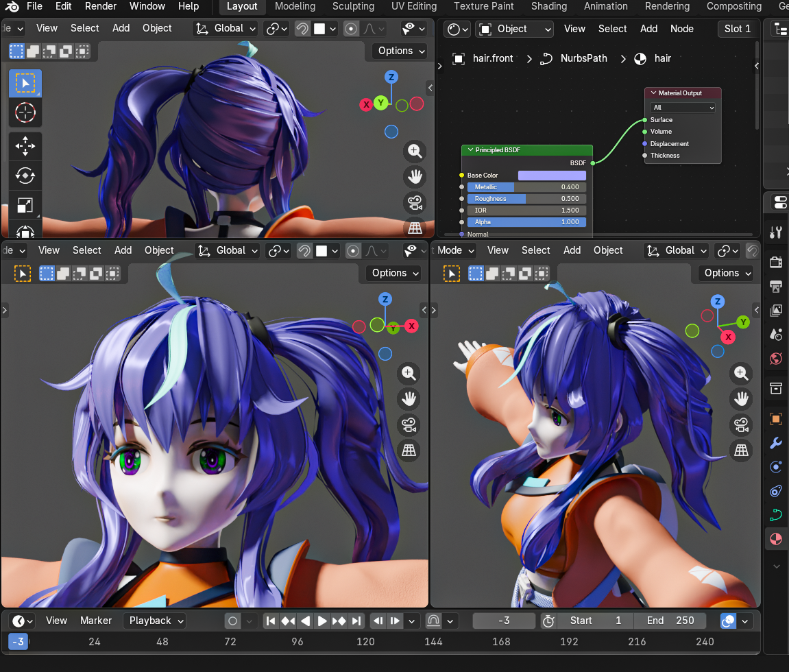Open the Marker menu in timeline

pos(95,621)
